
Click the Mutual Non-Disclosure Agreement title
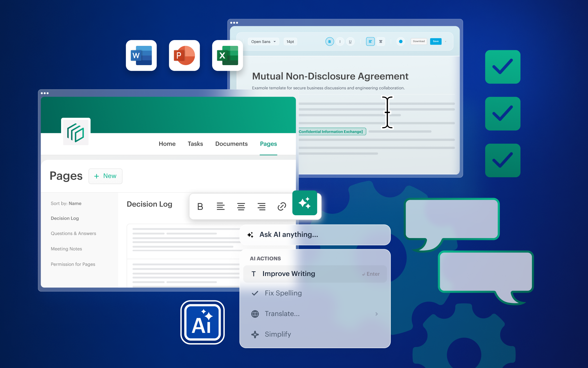[330, 76]
